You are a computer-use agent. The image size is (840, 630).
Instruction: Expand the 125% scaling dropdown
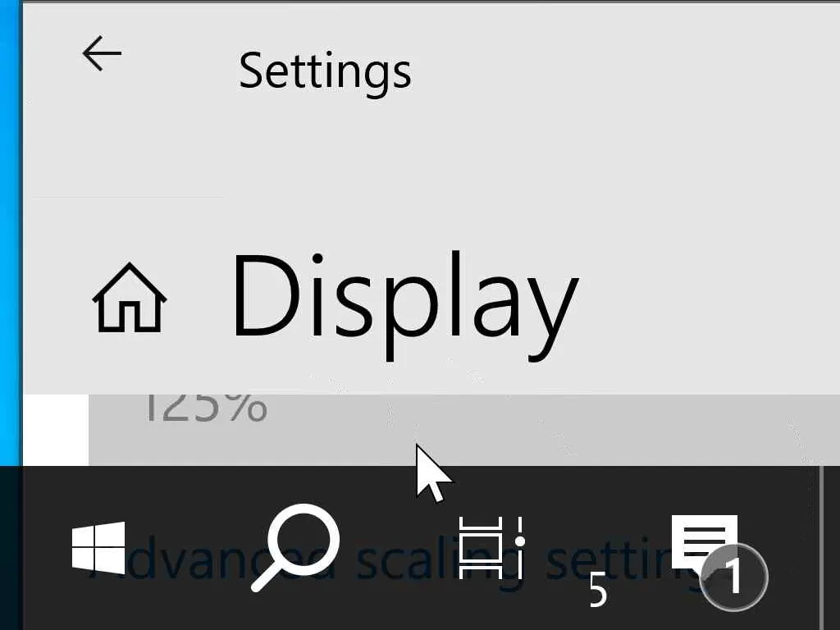pyautogui.click(x=464, y=430)
